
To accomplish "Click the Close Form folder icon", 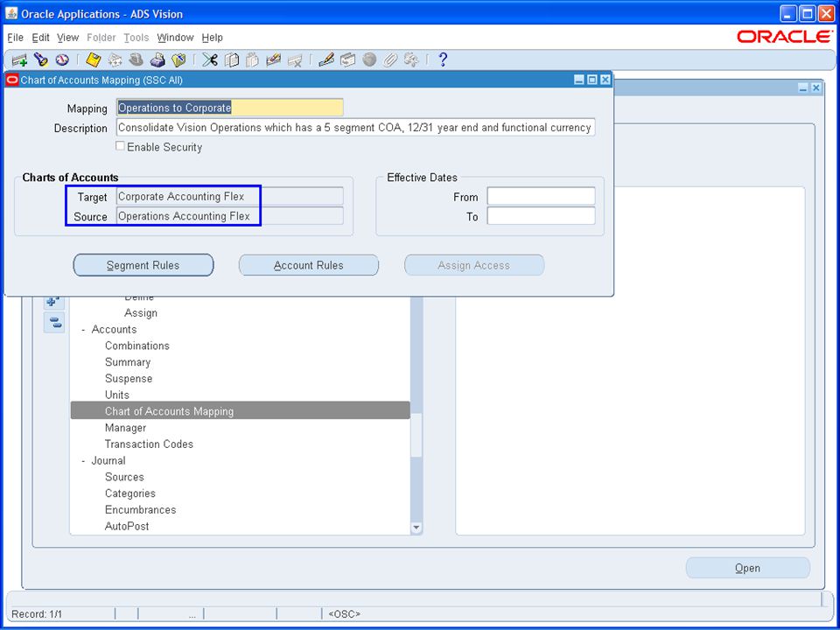I will click(178, 59).
